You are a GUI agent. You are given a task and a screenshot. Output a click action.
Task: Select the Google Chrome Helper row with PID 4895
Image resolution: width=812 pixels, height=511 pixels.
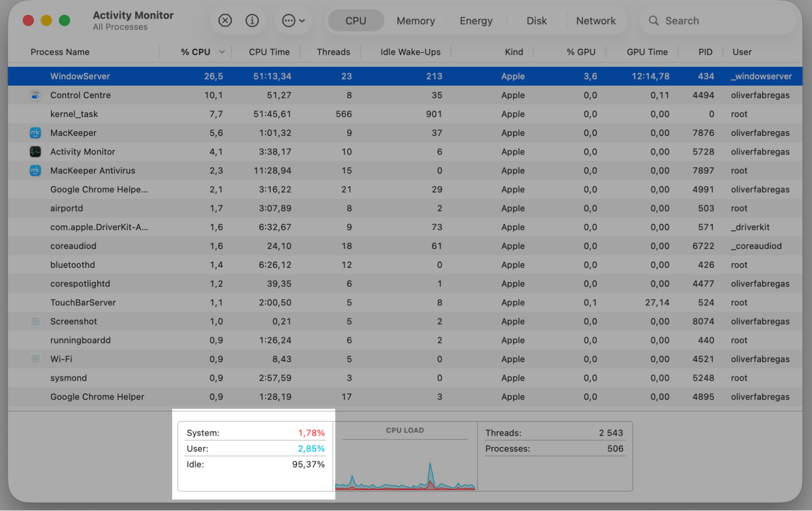click(x=405, y=397)
